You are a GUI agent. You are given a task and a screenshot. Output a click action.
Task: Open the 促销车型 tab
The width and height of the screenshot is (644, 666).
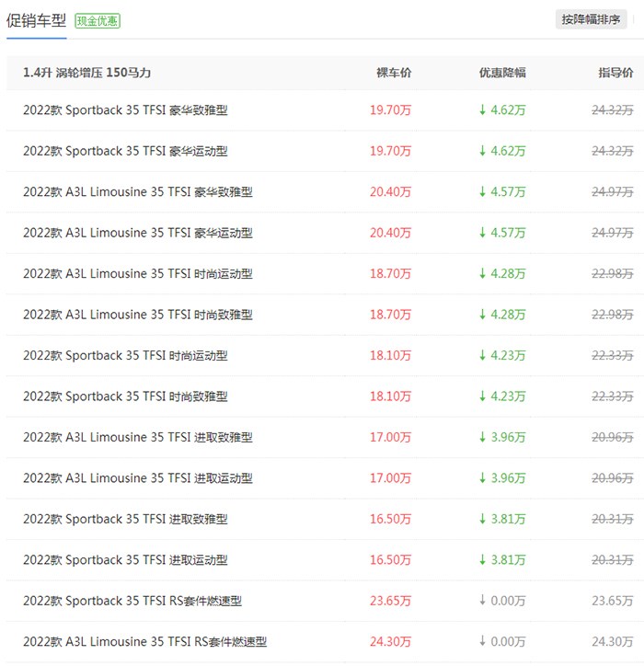pos(36,20)
